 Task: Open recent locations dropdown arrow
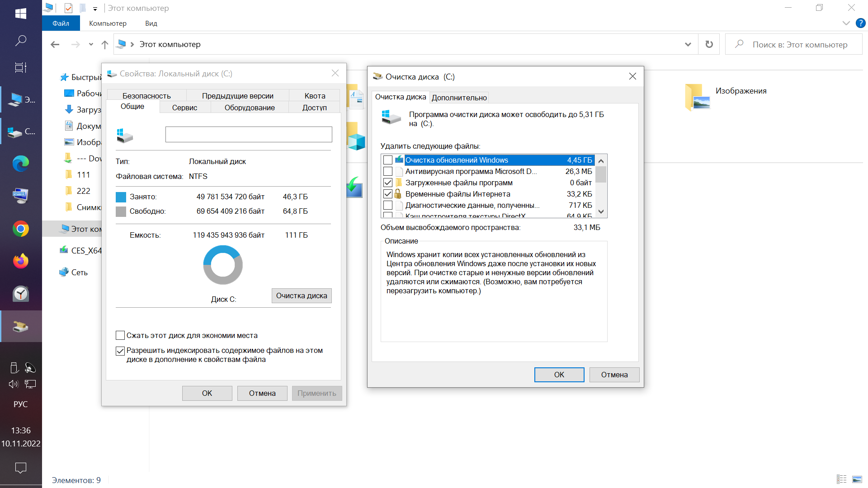[x=91, y=44]
